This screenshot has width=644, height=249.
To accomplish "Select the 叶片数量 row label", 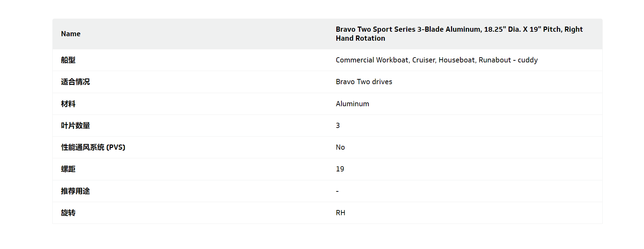I will [75, 126].
